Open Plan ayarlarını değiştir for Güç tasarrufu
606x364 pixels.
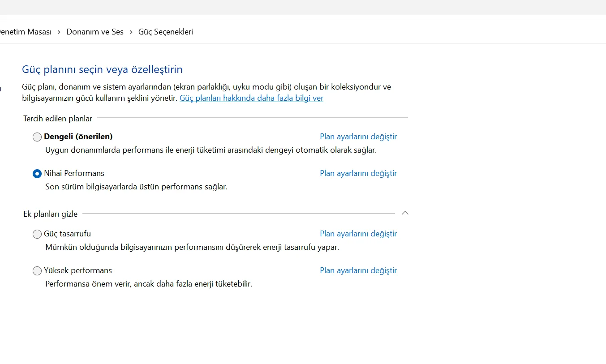(358, 234)
